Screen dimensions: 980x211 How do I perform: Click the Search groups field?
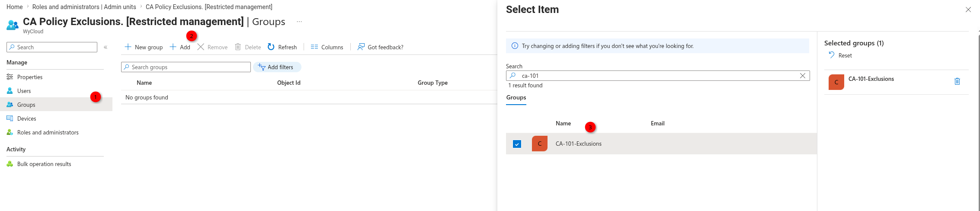pos(186,67)
